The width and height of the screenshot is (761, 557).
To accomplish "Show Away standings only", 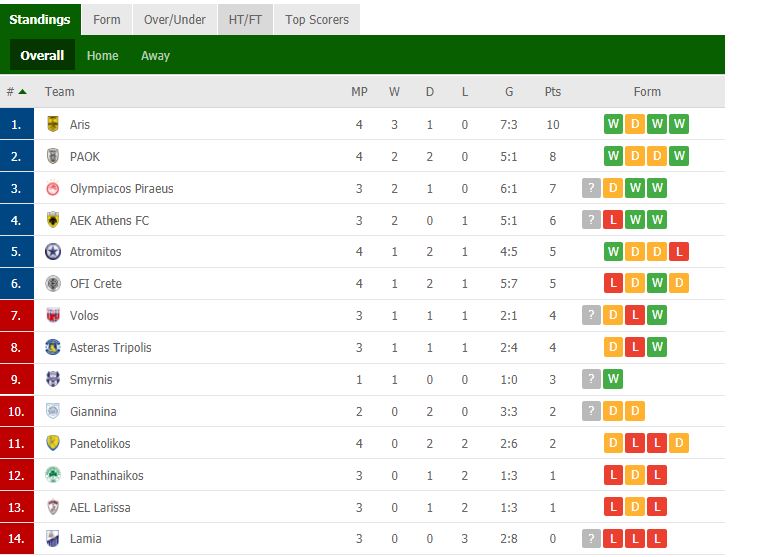I will (x=155, y=56).
